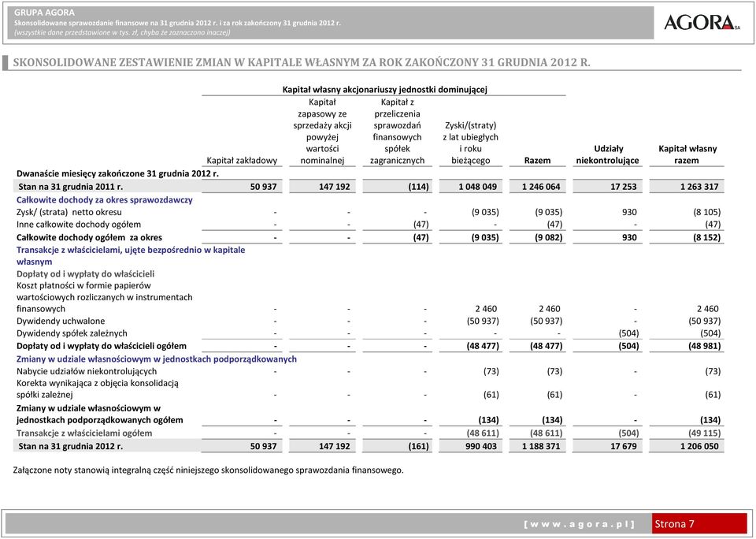
Task: Click row label 'Zysk/ (strata) netto okresu'
Action: pos(69,212)
